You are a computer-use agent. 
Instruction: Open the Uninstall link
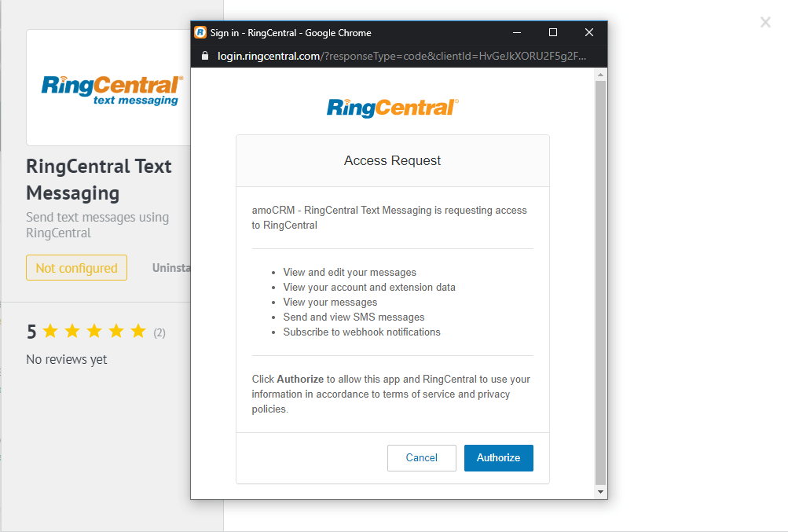pyautogui.click(x=174, y=267)
